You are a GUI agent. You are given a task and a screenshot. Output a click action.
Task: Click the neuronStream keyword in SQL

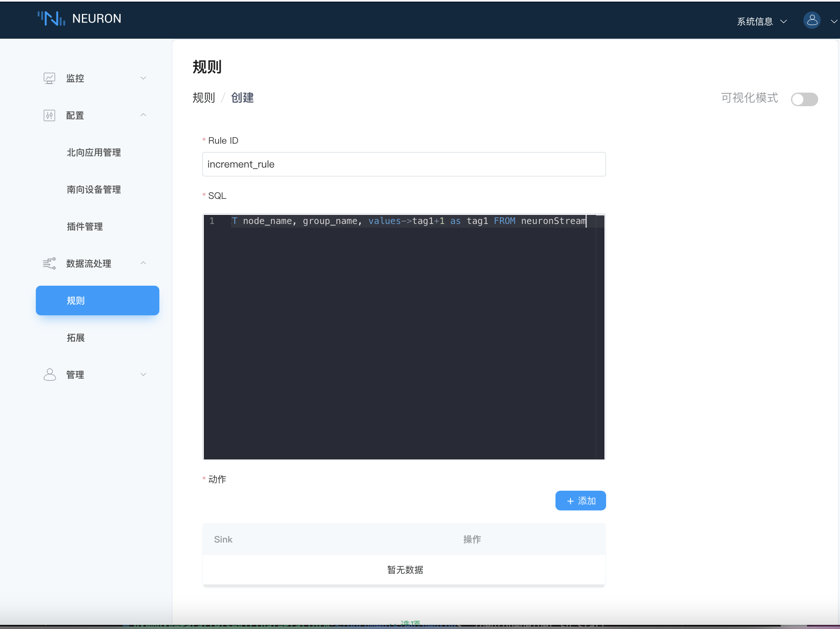click(553, 221)
